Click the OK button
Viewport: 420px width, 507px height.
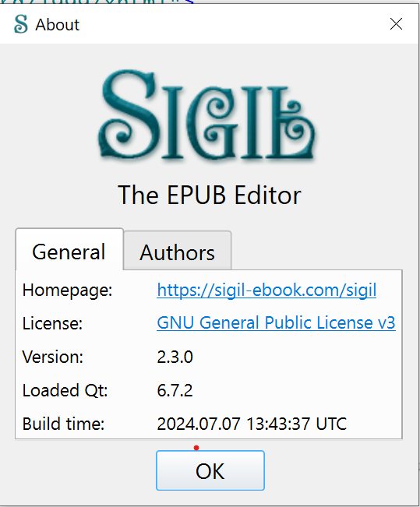(210, 470)
